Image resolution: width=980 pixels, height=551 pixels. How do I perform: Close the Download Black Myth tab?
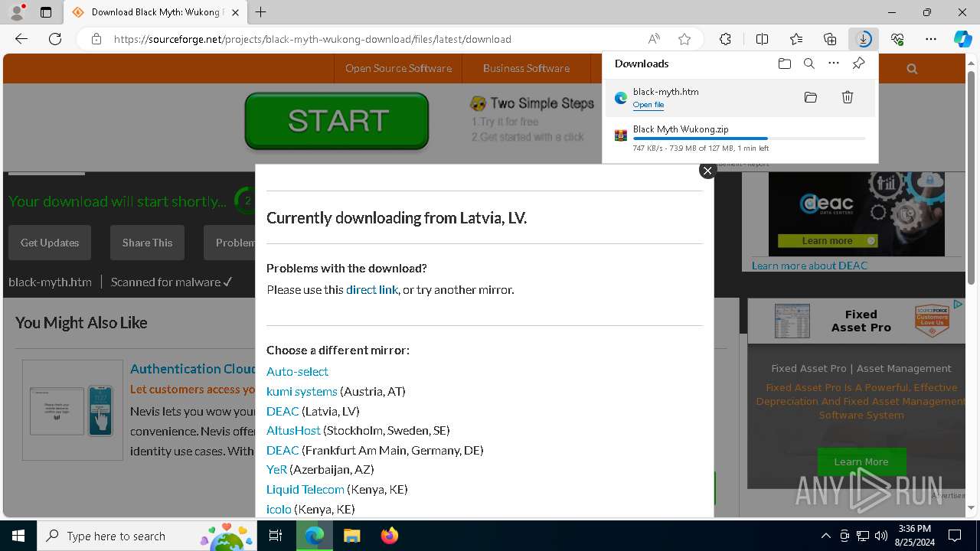coord(235,12)
